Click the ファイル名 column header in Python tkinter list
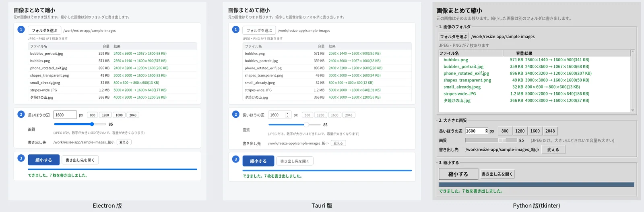This screenshot has width=644, height=212. point(471,53)
